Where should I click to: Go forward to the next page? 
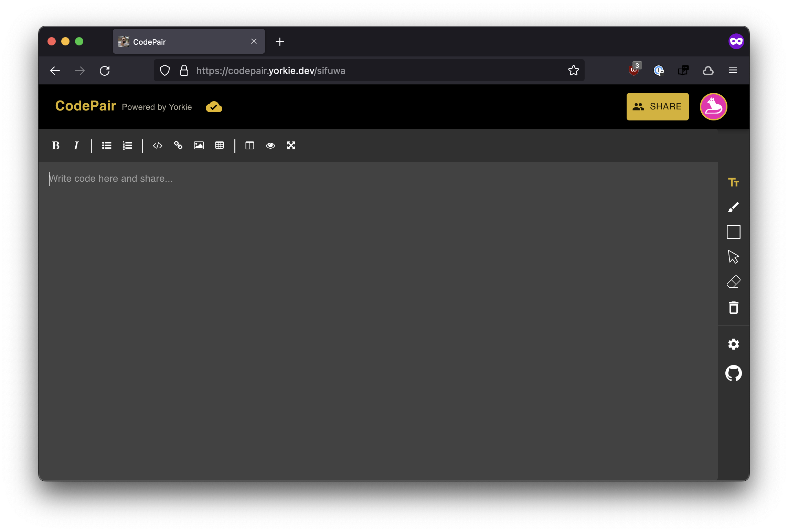pyautogui.click(x=80, y=71)
